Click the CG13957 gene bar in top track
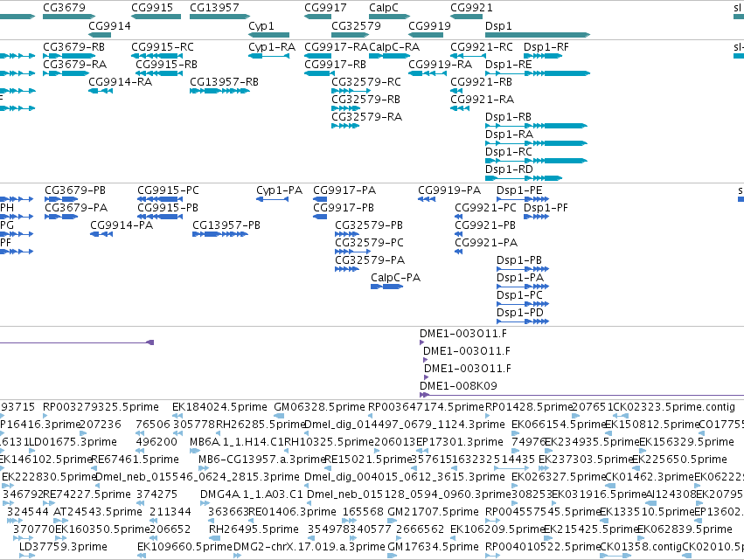 (x=219, y=17)
